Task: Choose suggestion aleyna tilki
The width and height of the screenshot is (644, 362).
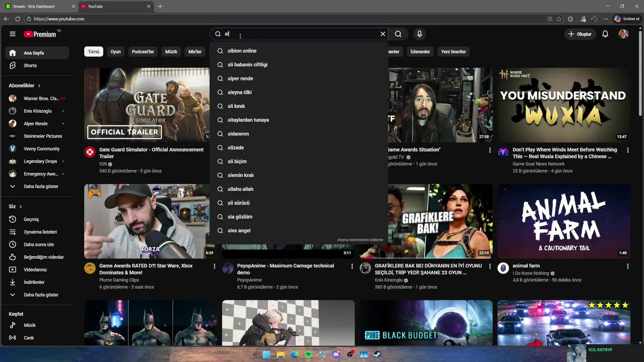Action: click(x=299, y=93)
